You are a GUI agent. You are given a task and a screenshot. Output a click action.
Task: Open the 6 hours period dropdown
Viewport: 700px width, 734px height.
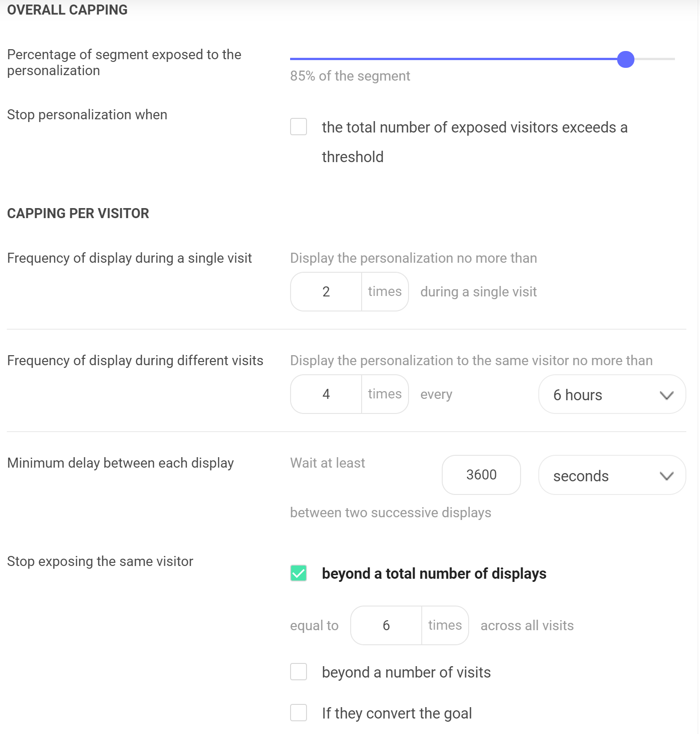tap(612, 394)
